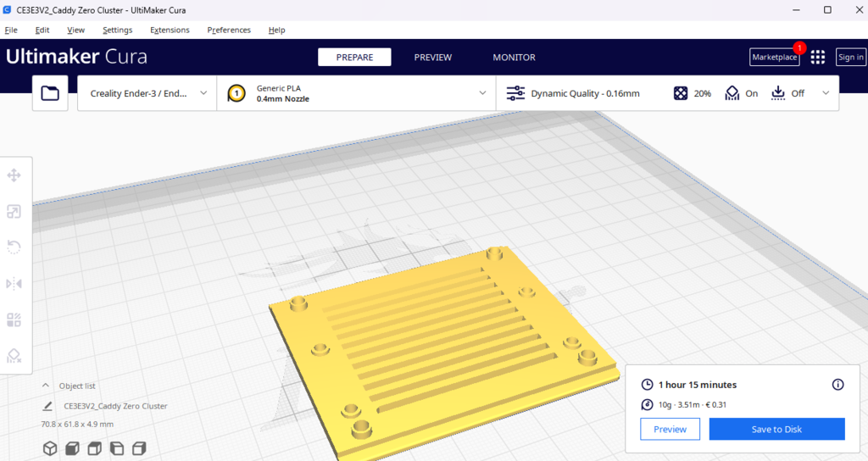868x461 pixels.
Task: Open the View menu
Action: click(x=75, y=30)
